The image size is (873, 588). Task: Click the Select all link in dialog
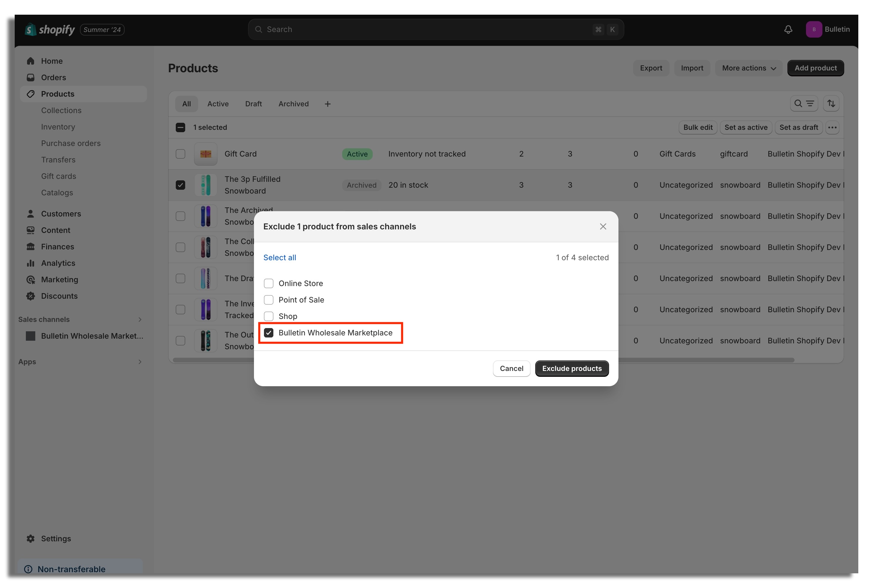click(280, 258)
